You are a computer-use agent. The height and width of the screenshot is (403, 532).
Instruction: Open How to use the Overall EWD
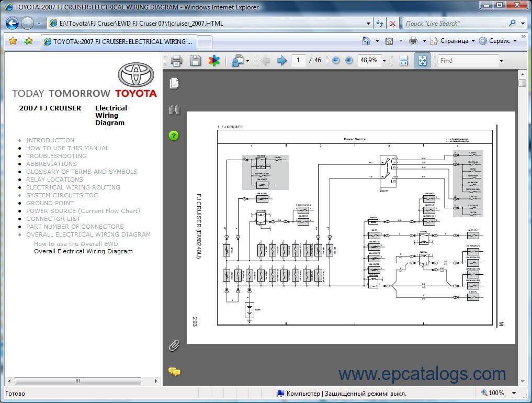pos(76,244)
